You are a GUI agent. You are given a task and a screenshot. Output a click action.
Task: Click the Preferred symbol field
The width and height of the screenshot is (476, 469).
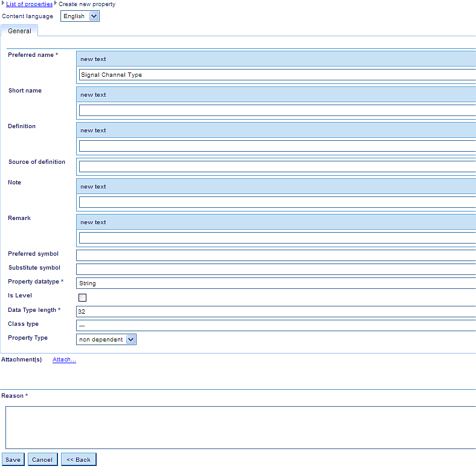[x=275, y=255]
